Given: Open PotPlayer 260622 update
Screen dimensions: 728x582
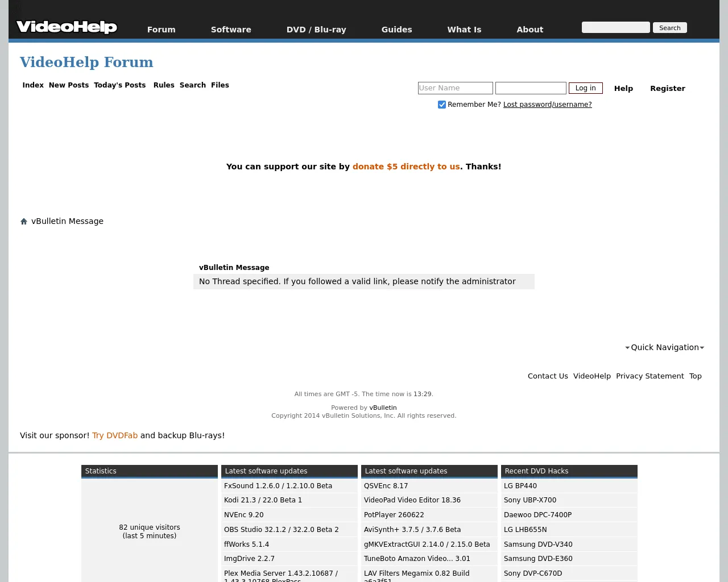Looking at the screenshot, I should click(394, 515).
